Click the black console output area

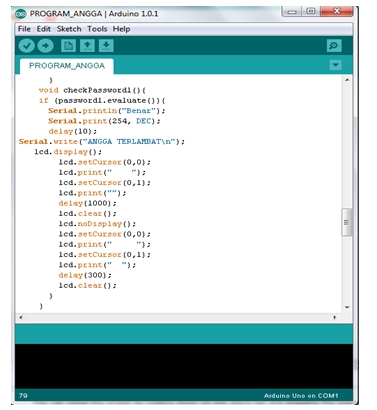pos(184,366)
